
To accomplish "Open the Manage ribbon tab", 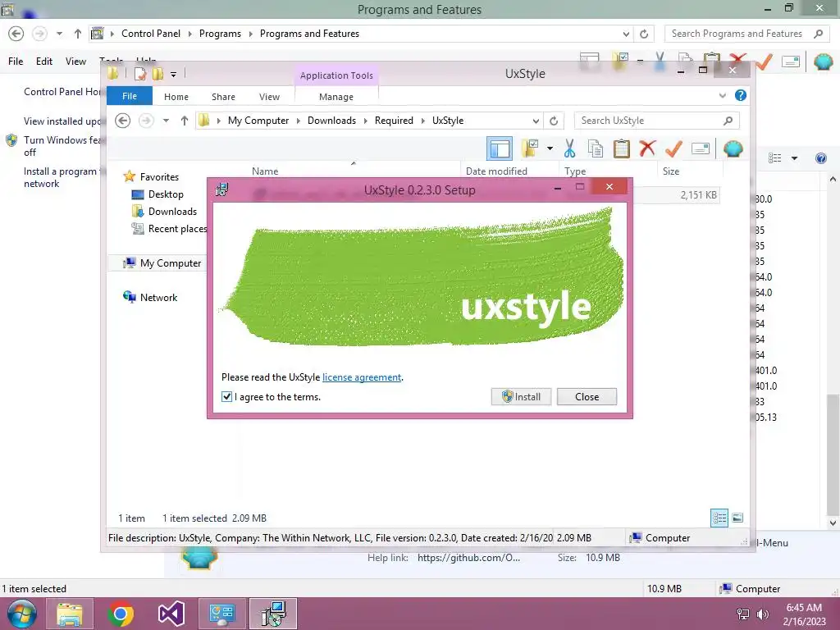I will click(336, 97).
